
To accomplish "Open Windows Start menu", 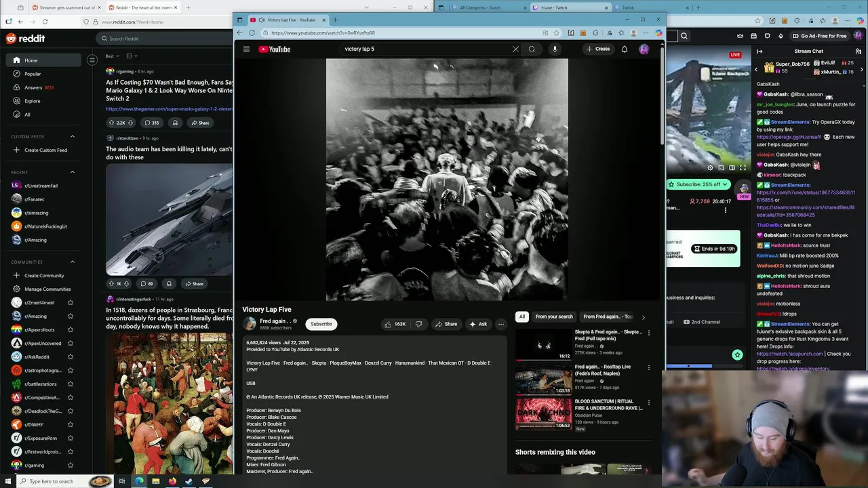I will (8, 481).
